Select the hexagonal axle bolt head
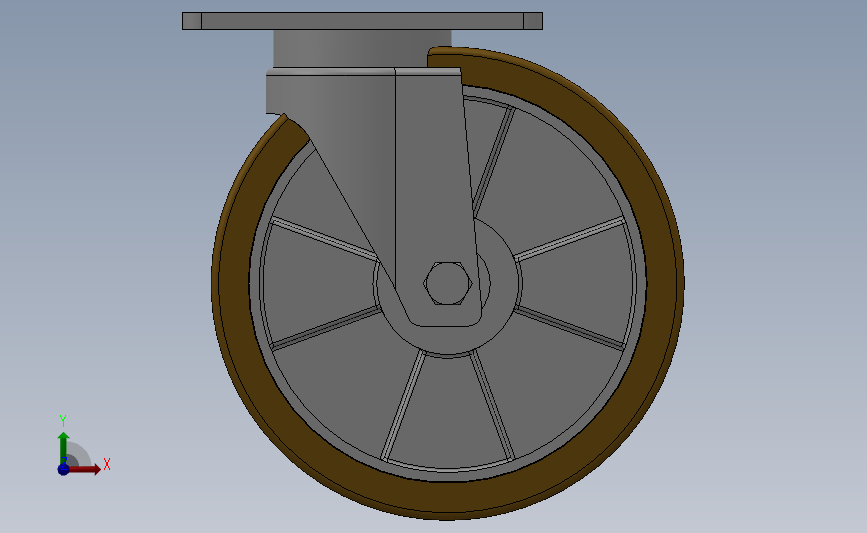 click(x=448, y=284)
